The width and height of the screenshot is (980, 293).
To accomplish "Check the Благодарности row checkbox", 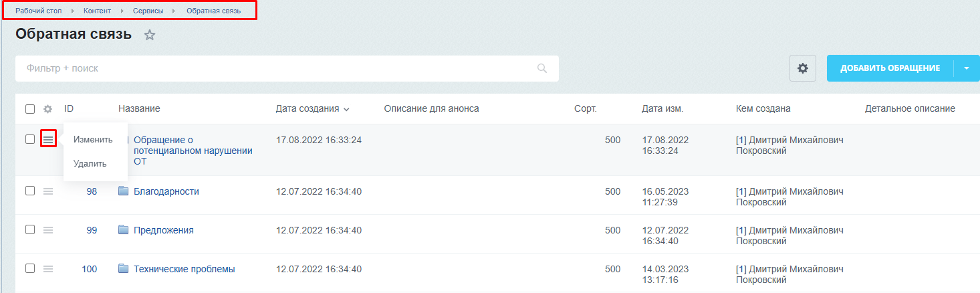I will tap(30, 191).
